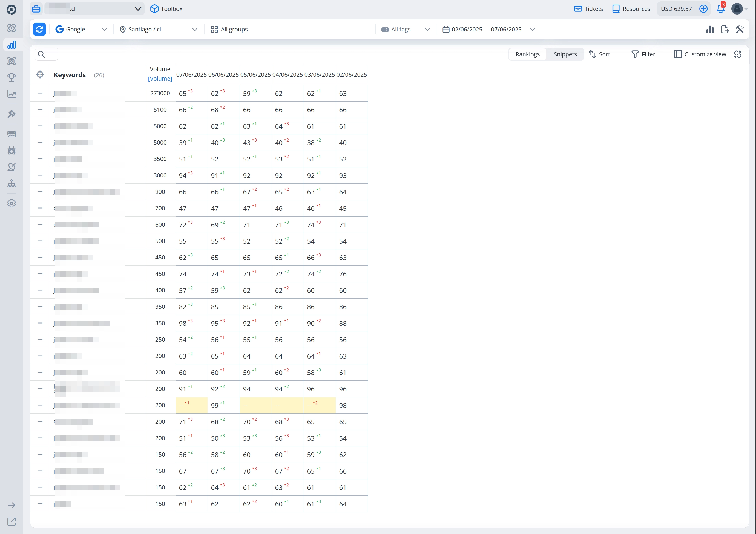The height and width of the screenshot is (534, 756).
Task: Open the snapshot capture sidebar icon
Action: pyautogui.click(x=12, y=61)
